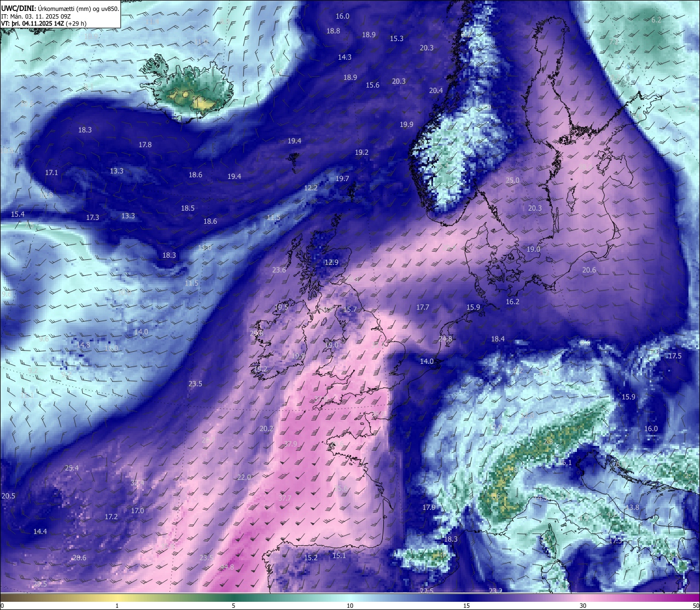Image resolution: width=700 pixels, height=610 pixels.
Task: Select the colorbar tick label 50
Action: point(696,606)
